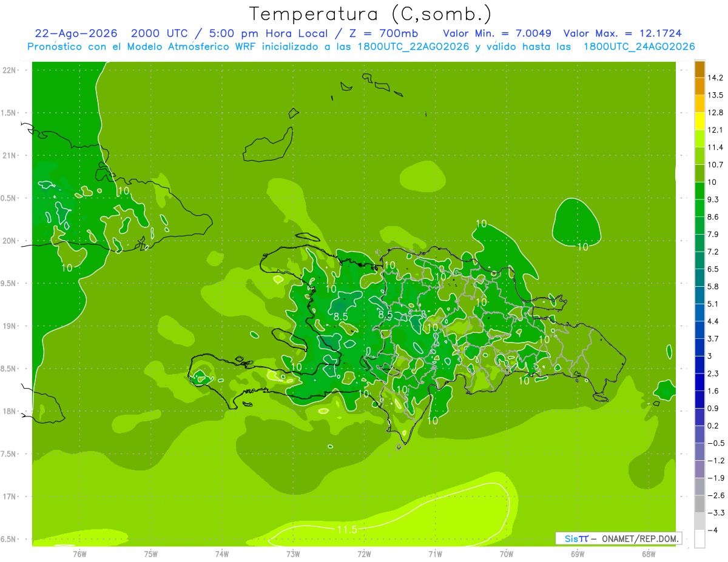Click the '69W' longitude axis label
The image size is (728, 562).
(578, 554)
